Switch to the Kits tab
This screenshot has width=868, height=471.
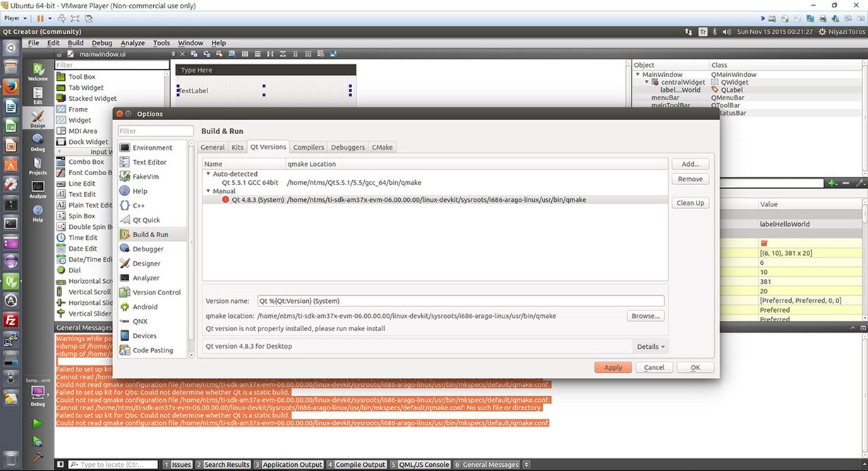(x=238, y=147)
